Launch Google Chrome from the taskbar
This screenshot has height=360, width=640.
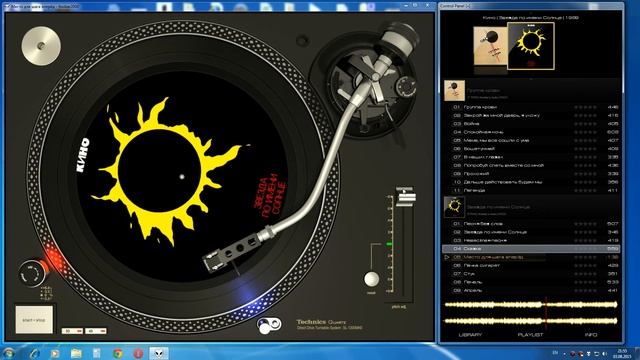tap(118, 353)
